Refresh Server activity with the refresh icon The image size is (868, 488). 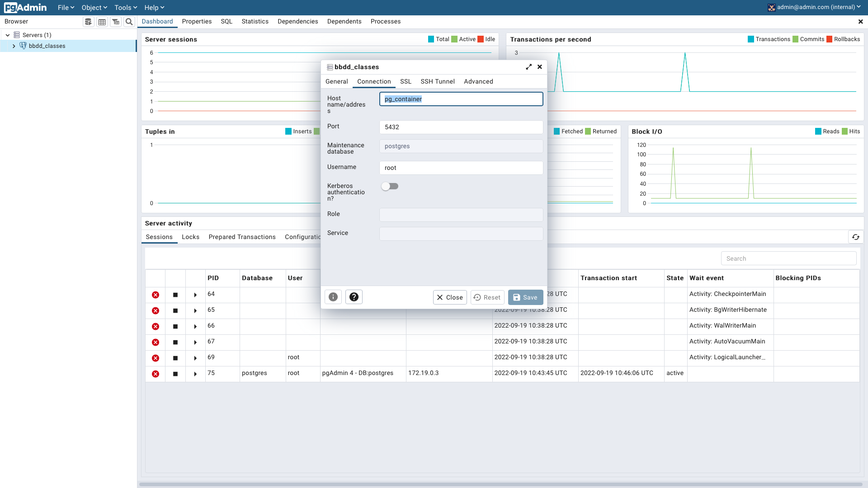click(855, 237)
